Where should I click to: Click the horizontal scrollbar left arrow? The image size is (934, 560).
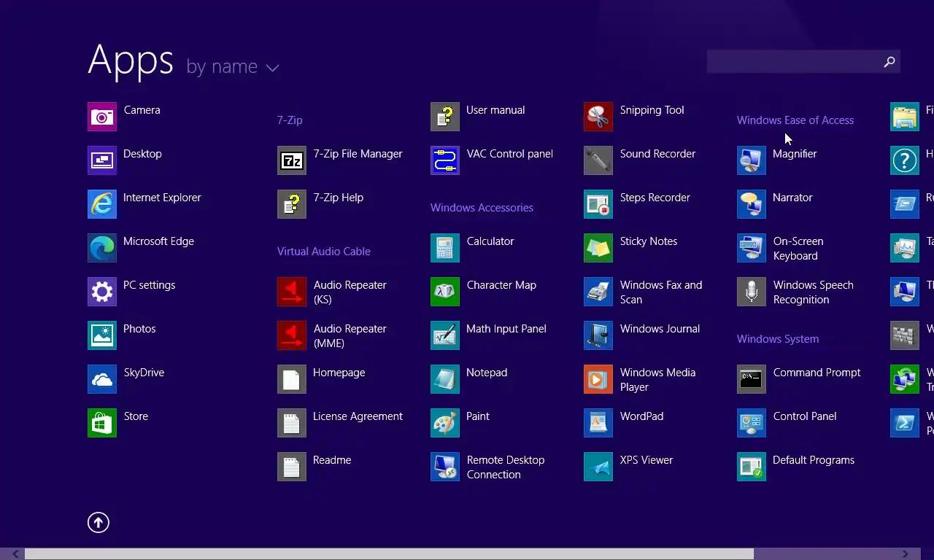coord(15,554)
